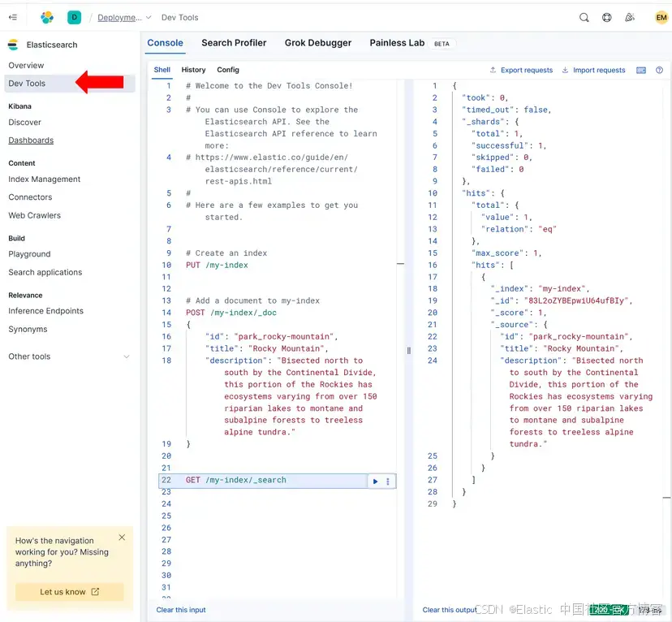Open the newsfeed celebration icon
Image resolution: width=672 pixels, height=622 pixels.
(630, 18)
